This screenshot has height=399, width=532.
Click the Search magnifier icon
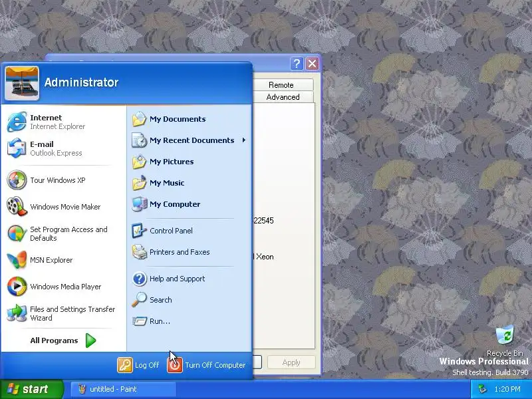point(139,300)
